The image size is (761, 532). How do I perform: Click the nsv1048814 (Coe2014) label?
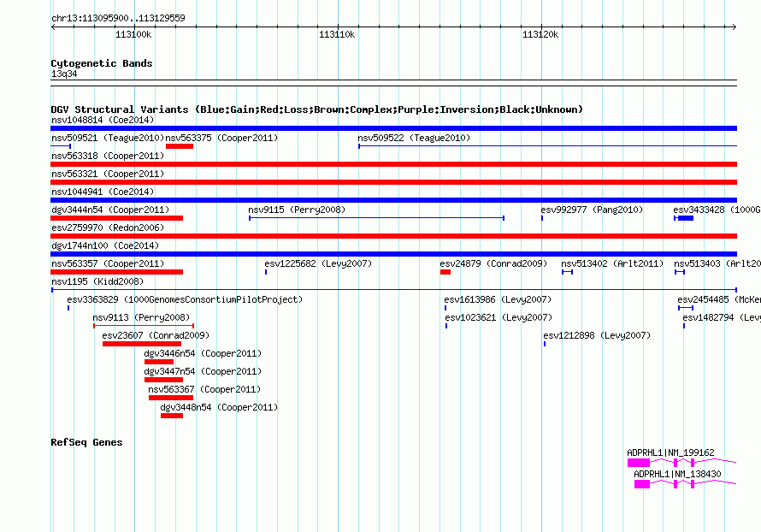point(103,120)
